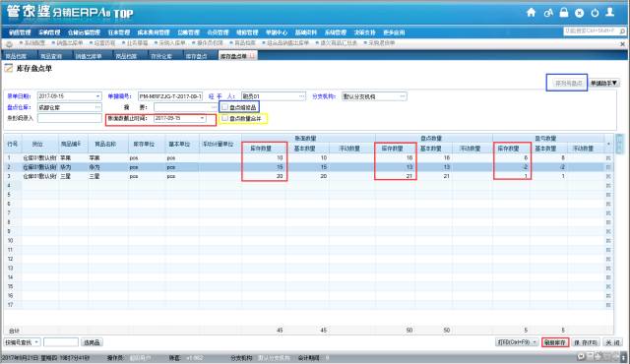Click the refresh-user icon next to Home
The height and width of the screenshot is (364, 630).
coord(548,13)
